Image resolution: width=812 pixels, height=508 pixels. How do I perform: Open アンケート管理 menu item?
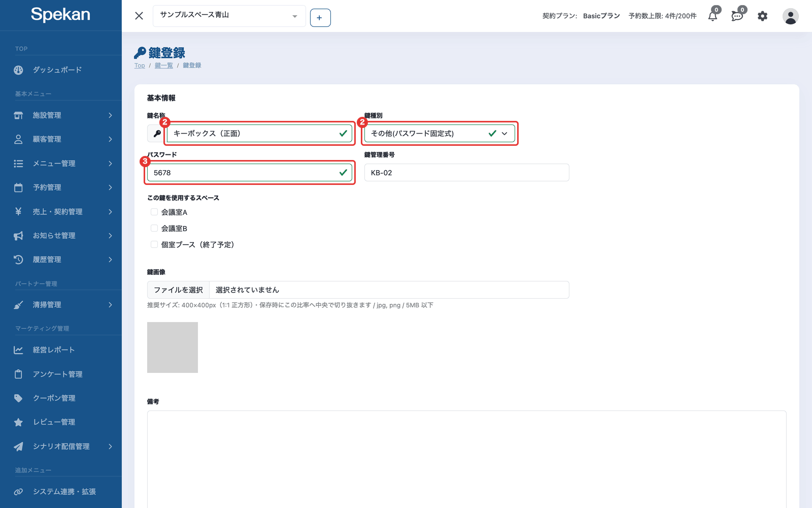coord(61,374)
